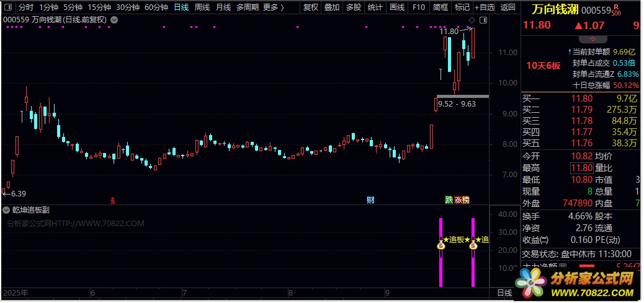644x303 pixels.
Task: Open the chart title dropdown for 万向钱潮
Action: tap(114, 20)
